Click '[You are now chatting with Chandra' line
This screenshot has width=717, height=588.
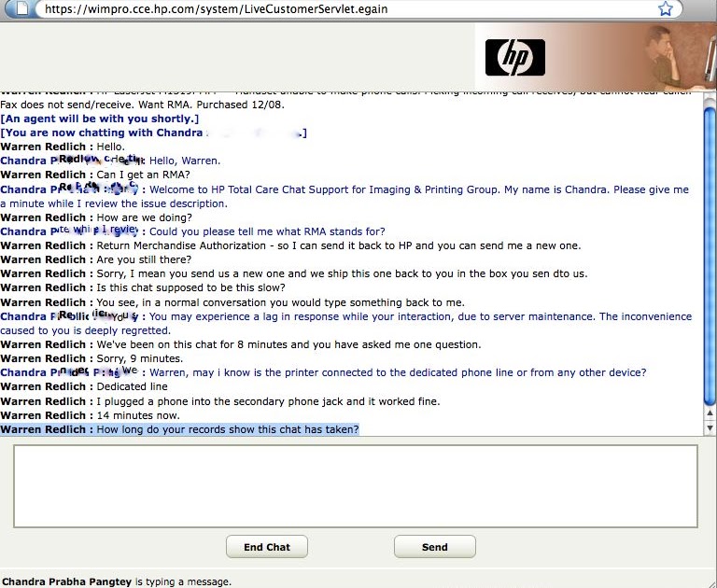[x=153, y=133]
